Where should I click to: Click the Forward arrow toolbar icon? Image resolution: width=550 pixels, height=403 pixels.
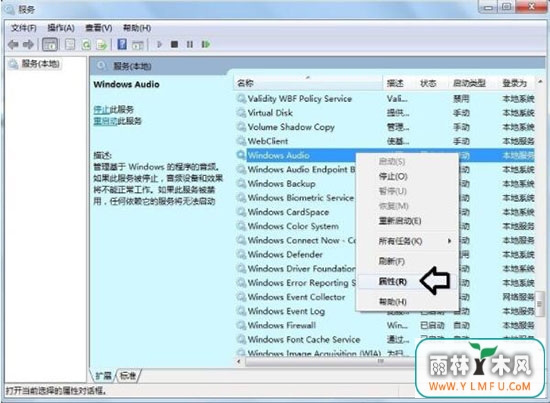pos(28,45)
